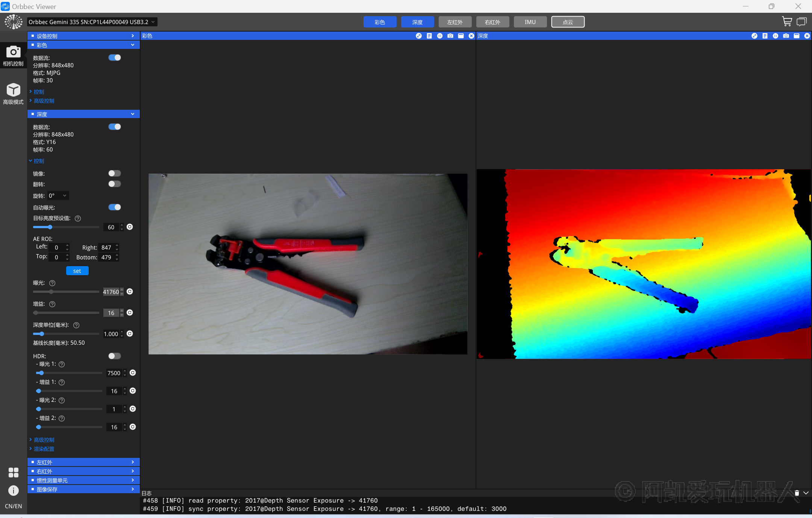This screenshot has width=812, height=518.
Task: Adjust the target brightness slider
Action: tap(50, 227)
